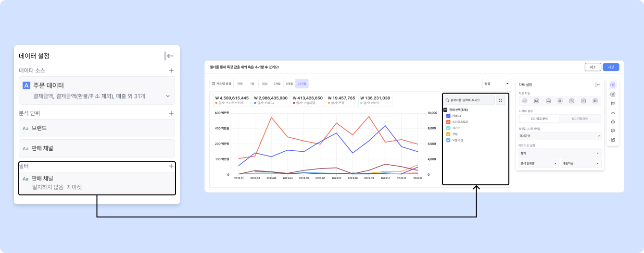Select the 6개월 date range tab
The width and height of the screenshot is (644, 253).
[x=289, y=84]
